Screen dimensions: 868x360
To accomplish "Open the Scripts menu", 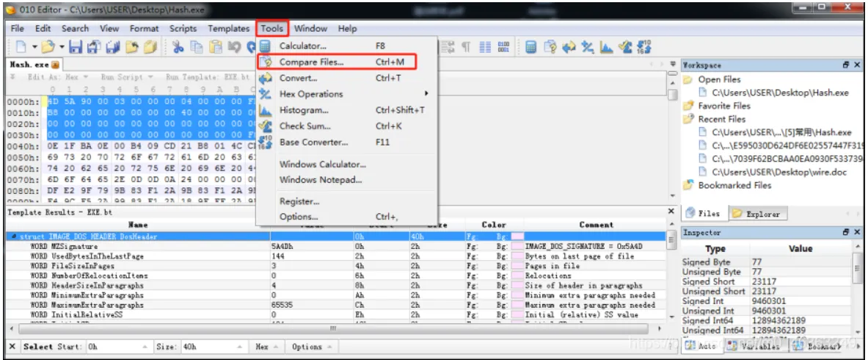I will 183,29.
